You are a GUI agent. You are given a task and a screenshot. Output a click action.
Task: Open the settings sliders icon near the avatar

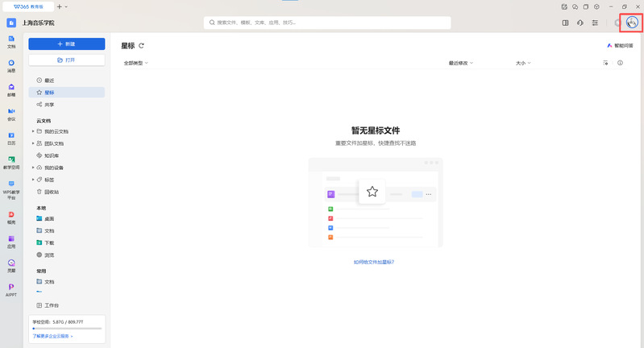coord(595,23)
